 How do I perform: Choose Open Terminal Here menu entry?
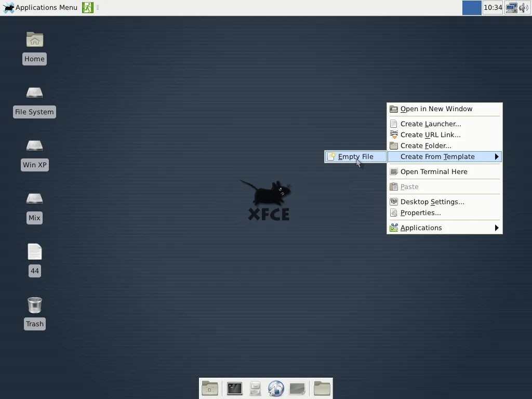pyautogui.click(x=445, y=171)
